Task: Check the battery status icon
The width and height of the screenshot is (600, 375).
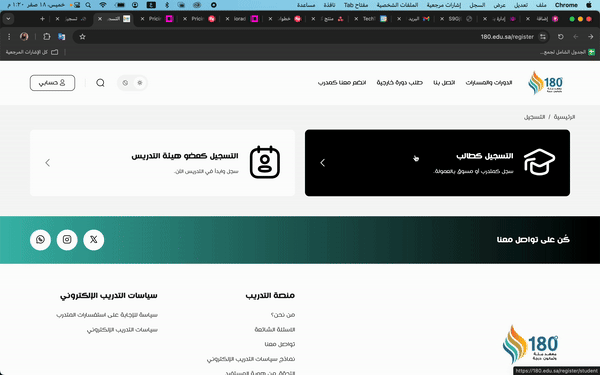Action: [120, 5]
